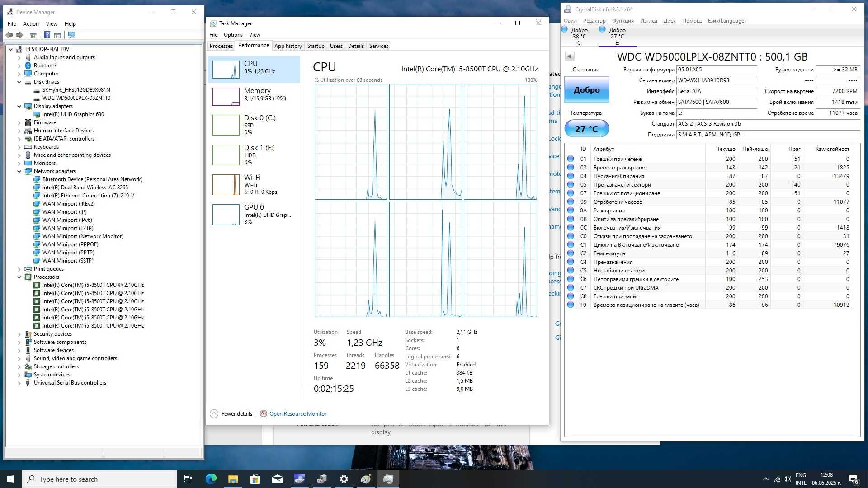Open the Език(Language) menu in CrystalDiskInfo
Image resolution: width=868 pixels, height=488 pixels.
(x=726, y=21)
